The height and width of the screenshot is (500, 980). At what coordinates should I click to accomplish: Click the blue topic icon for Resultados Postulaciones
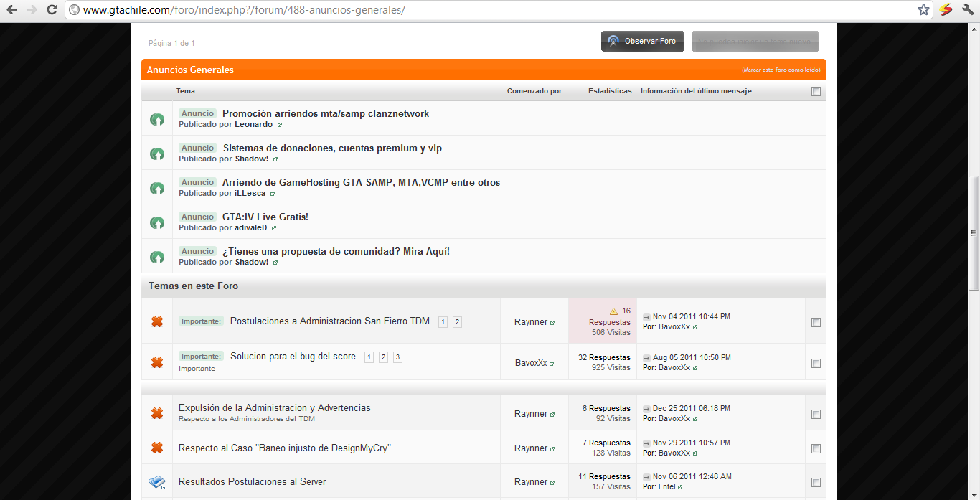(x=157, y=481)
